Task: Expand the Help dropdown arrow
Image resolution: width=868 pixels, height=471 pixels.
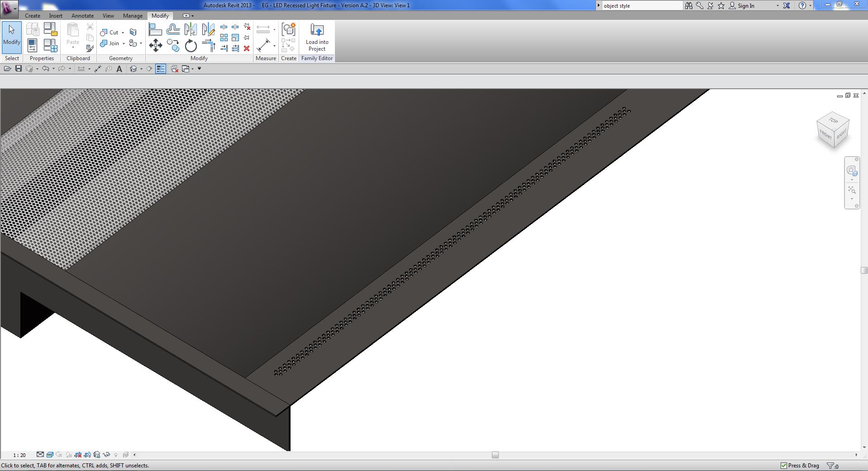Action: 810,6
